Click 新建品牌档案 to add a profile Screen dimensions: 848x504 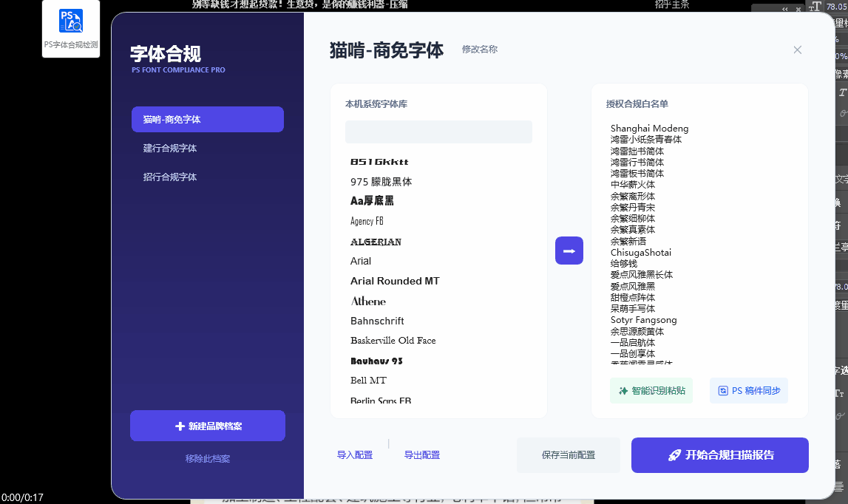(x=208, y=426)
